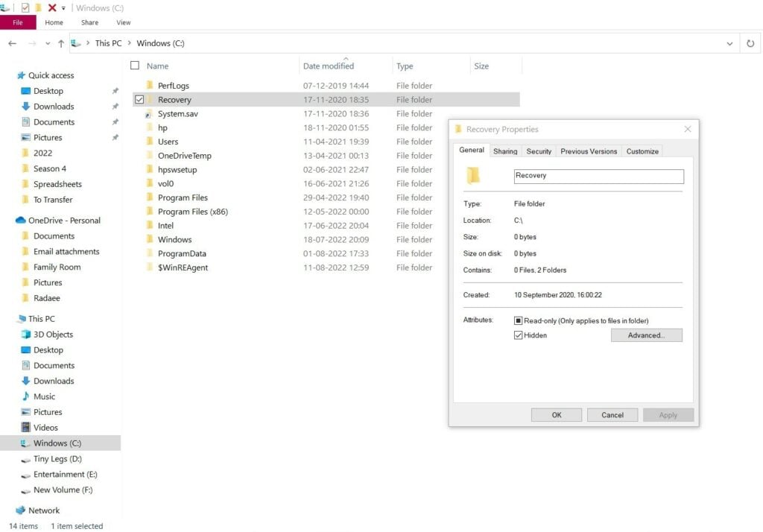Create a new folder via the Quick Access Toolbar icon
The image size is (763, 532).
(38, 7)
